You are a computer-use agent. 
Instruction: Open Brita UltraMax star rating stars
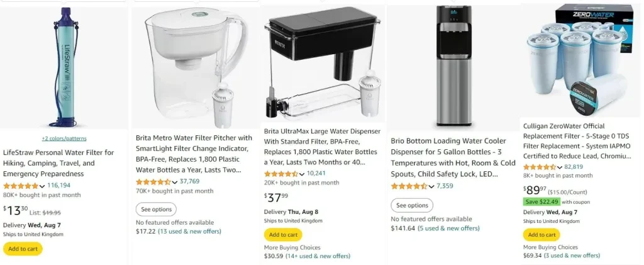[x=281, y=174]
